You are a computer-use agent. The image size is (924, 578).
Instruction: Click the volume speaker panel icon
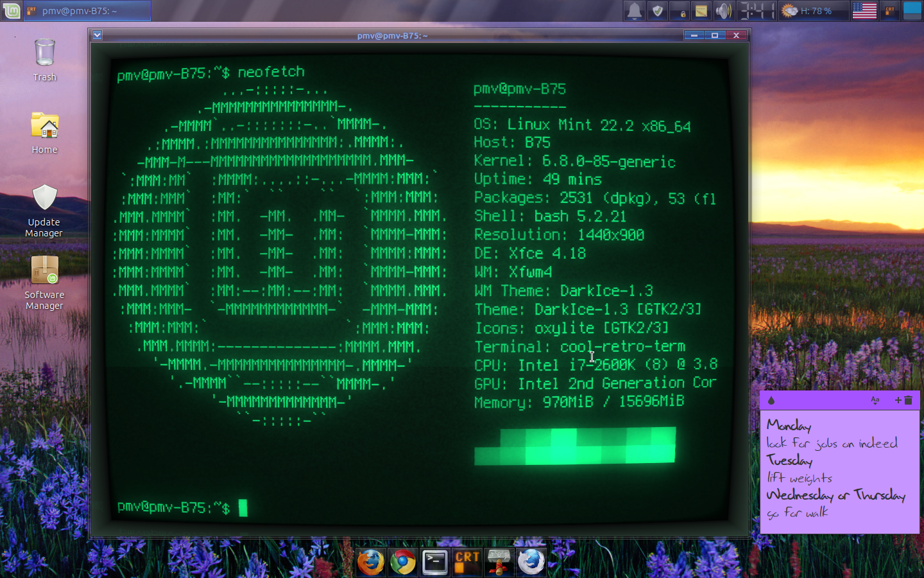tap(723, 11)
